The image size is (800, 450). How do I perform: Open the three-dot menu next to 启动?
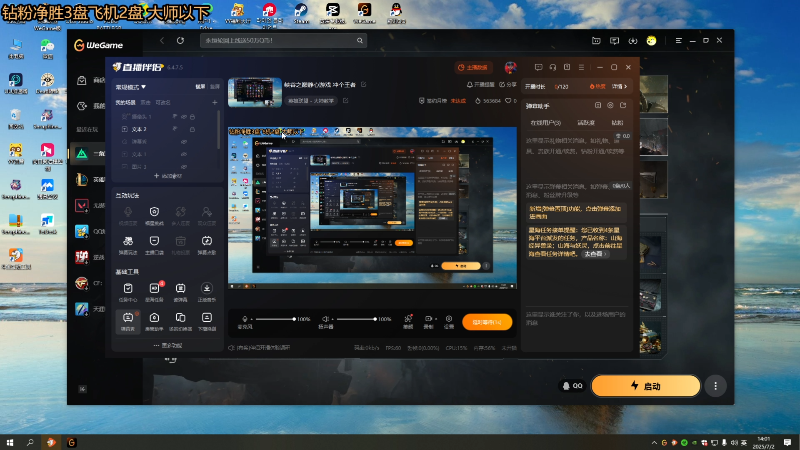[x=715, y=386]
